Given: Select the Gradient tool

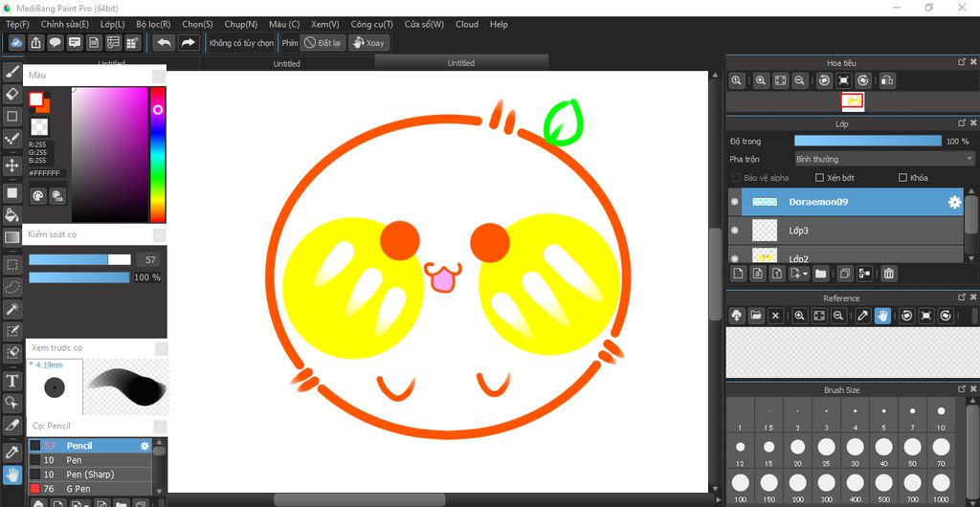Looking at the screenshot, I should pos(11,238).
